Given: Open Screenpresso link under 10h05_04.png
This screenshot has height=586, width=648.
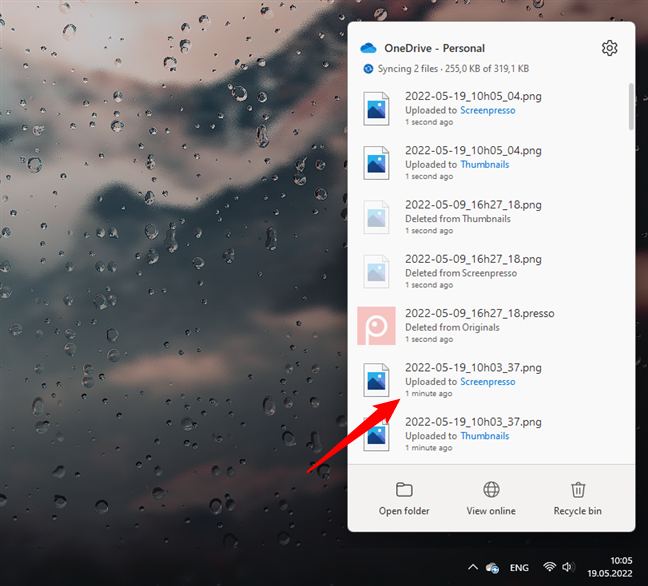Looking at the screenshot, I should [488, 110].
